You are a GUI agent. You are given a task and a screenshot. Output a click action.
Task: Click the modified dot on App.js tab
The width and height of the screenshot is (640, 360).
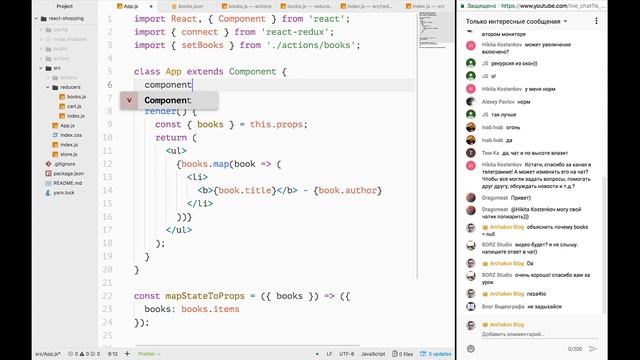click(151, 7)
